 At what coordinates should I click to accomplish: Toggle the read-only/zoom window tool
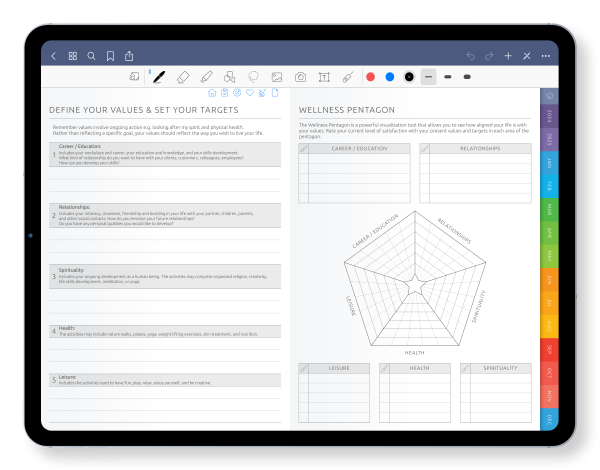[x=134, y=77]
